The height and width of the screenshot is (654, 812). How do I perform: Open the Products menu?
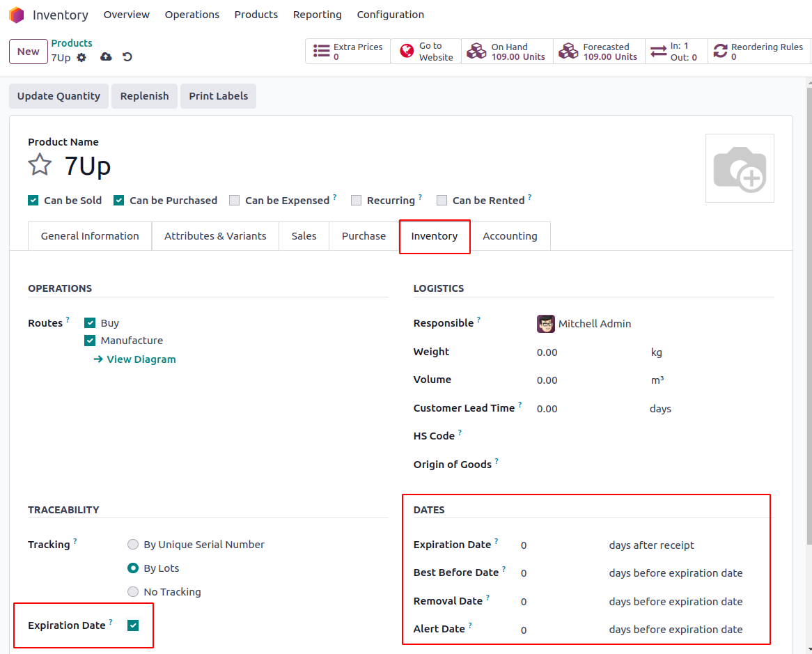(x=256, y=15)
